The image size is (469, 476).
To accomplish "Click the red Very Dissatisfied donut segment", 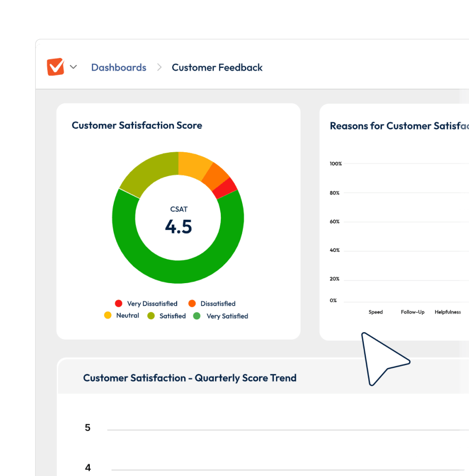I will [225, 188].
